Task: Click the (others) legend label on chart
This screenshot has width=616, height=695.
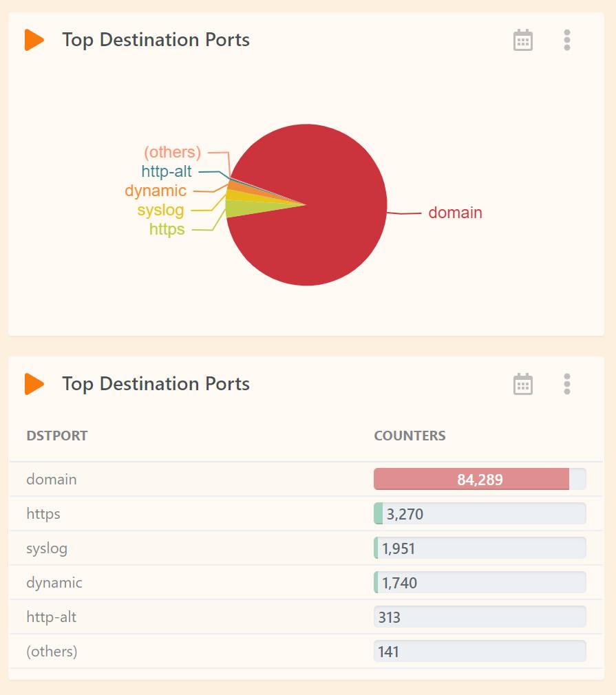Action: pos(173,152)
